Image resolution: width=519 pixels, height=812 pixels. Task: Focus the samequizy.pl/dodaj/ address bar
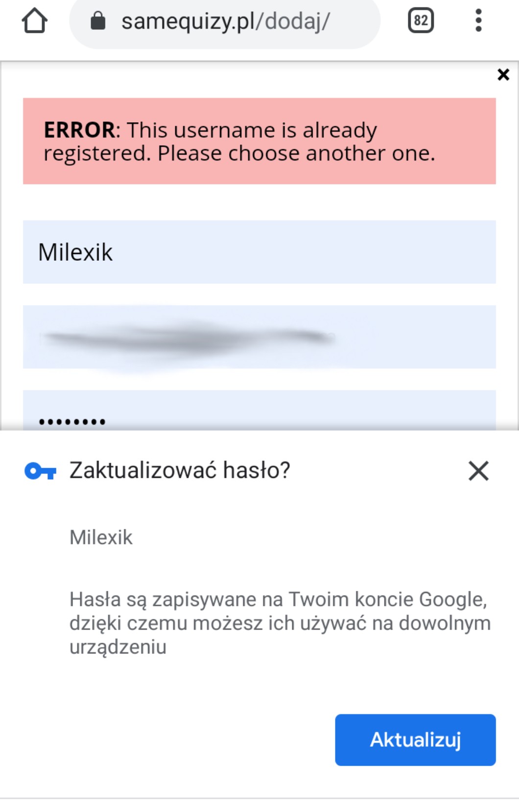[225, 21]
